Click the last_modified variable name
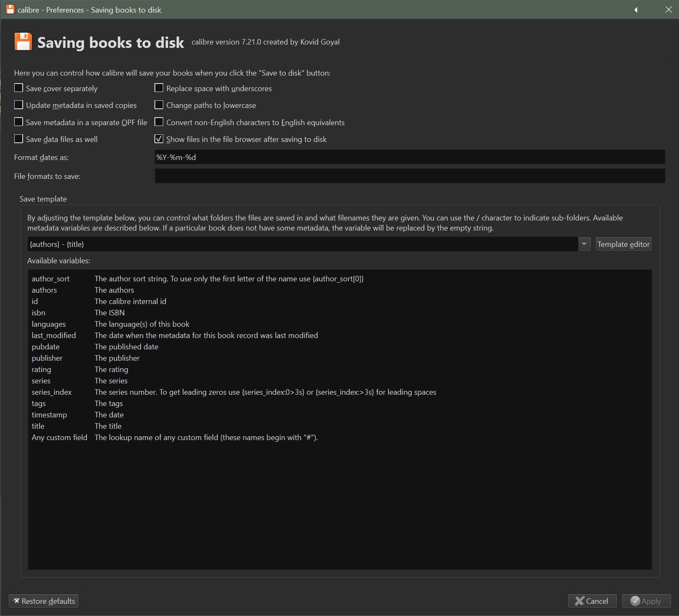The width and height of the screenshot is (679, 616). pos(54,336)
